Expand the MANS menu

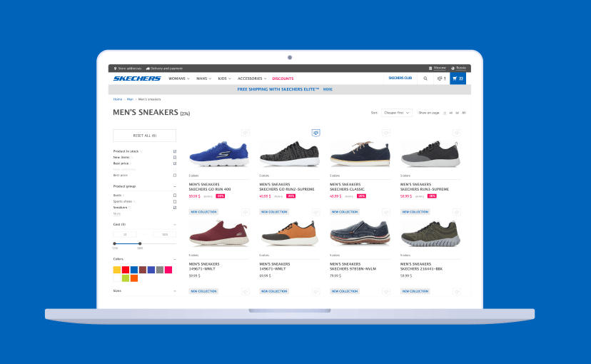pyautogui.click(x=203, y=79)
